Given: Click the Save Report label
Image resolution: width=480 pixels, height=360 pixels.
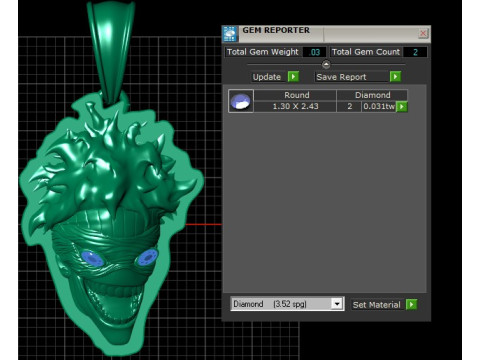Looking at the screenshot, I should click(341, 77).
